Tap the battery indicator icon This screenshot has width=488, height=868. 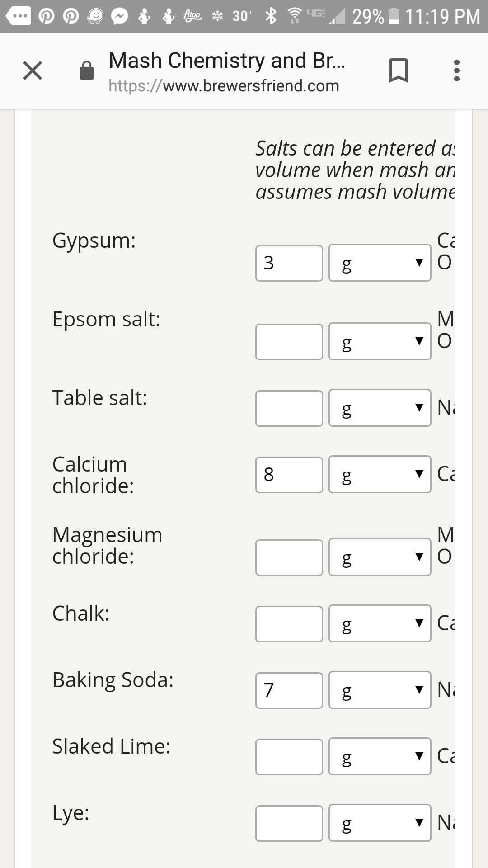pyautogui.click(x=394, y=16)
